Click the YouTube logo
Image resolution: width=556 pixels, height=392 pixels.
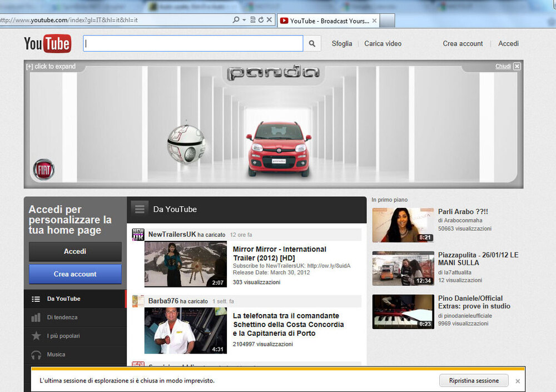coord(47,43)
